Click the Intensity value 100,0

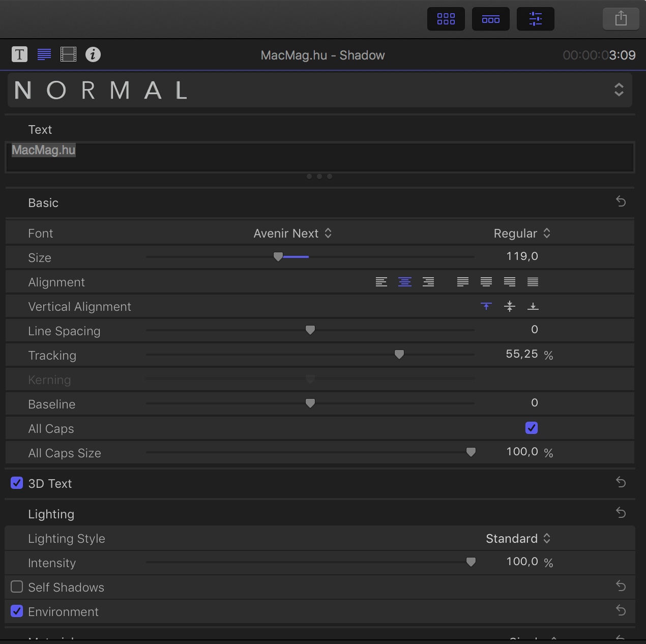pos(522,562)
